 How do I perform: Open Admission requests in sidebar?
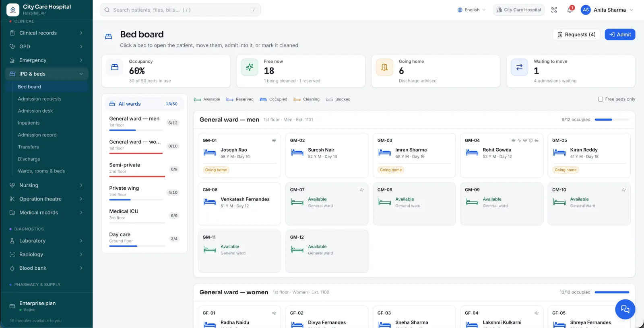(39, 99)
